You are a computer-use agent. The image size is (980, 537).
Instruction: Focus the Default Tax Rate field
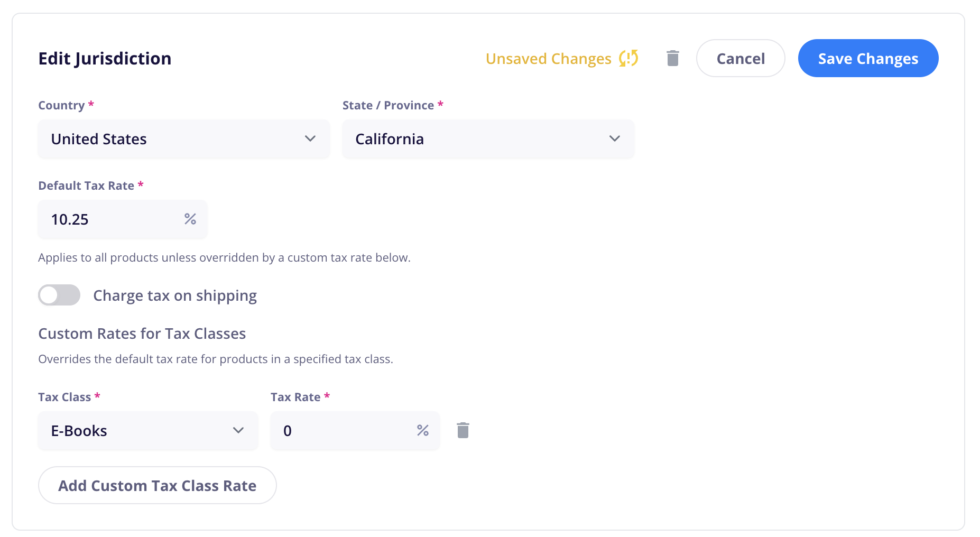point(123,219)
